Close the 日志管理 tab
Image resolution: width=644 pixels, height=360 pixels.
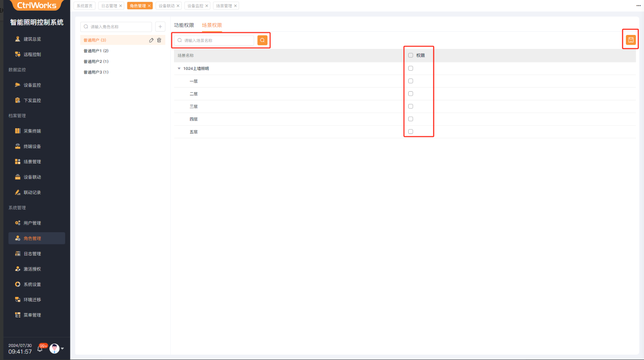121,6
